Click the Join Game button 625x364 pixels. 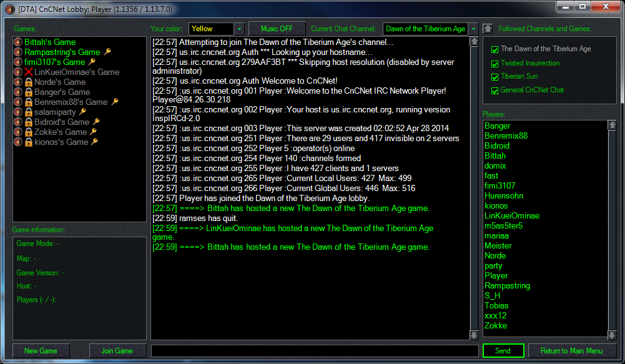tap(117, 351)
